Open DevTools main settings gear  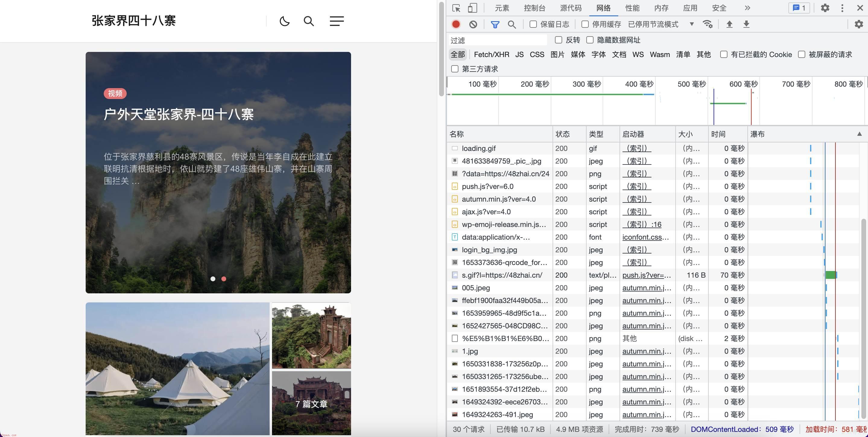(825, 8)
